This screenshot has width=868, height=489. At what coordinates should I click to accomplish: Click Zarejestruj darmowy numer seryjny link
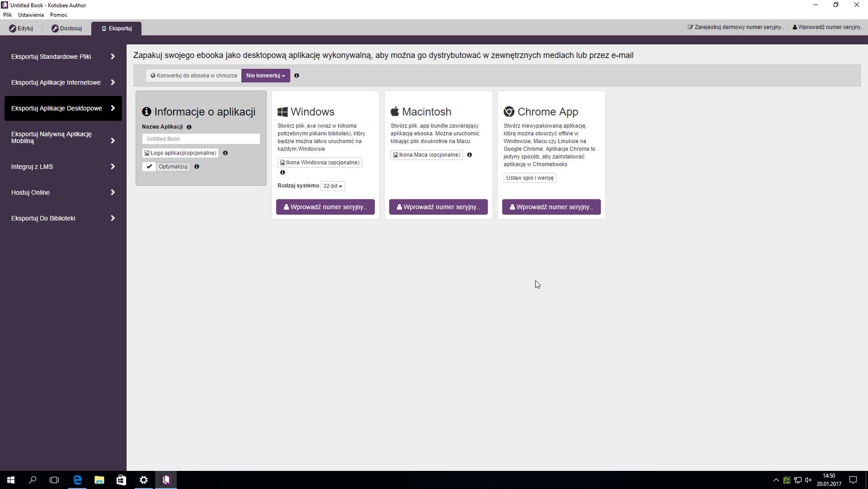pyautogui.click(x=736, y=27)
